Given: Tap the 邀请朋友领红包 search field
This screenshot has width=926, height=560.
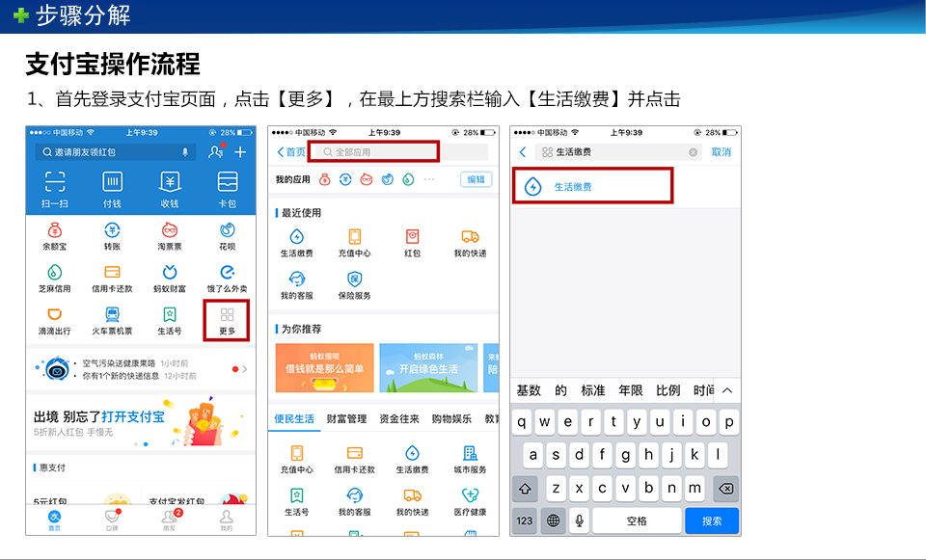Looking at the screenshot, I should pos(115,152).
